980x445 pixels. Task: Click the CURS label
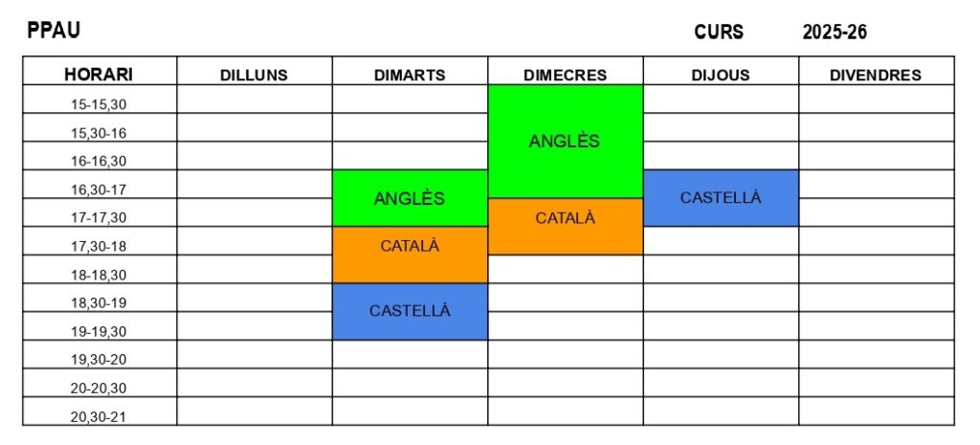719,33
